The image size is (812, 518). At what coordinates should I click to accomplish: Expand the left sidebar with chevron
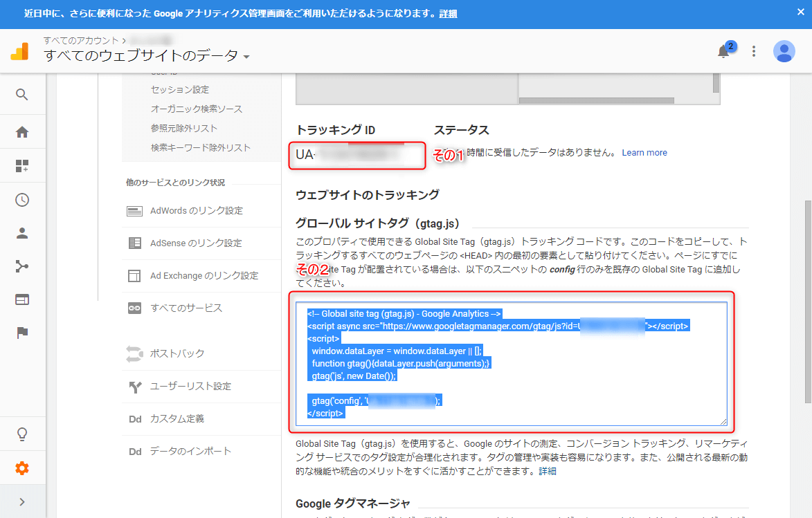(x=22, y=501)
